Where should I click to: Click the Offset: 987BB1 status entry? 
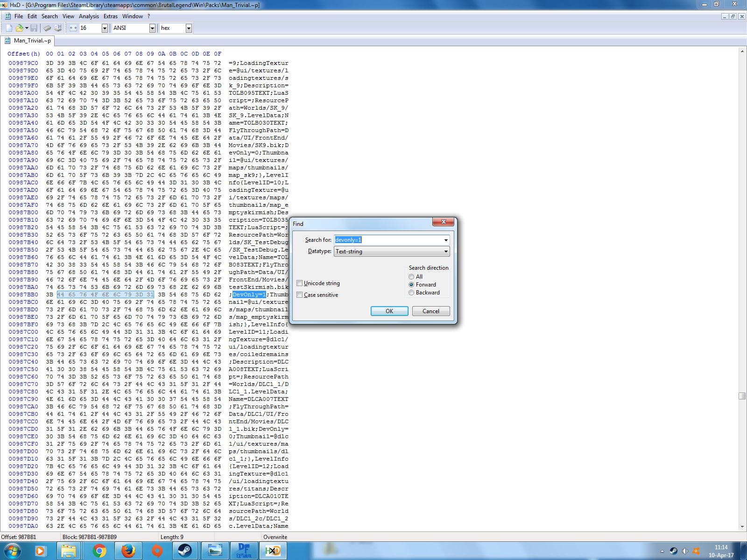point(19,537)
